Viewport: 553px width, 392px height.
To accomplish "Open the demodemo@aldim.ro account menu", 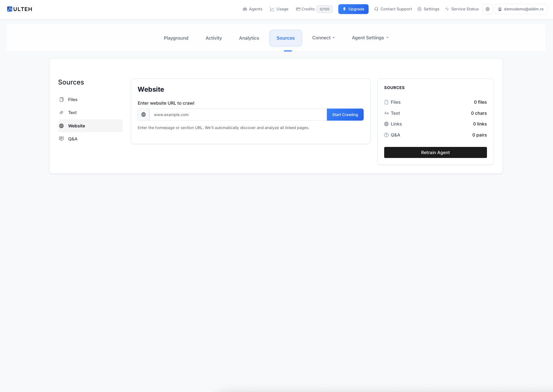I will pyautogui.click(x=520, y=9).
